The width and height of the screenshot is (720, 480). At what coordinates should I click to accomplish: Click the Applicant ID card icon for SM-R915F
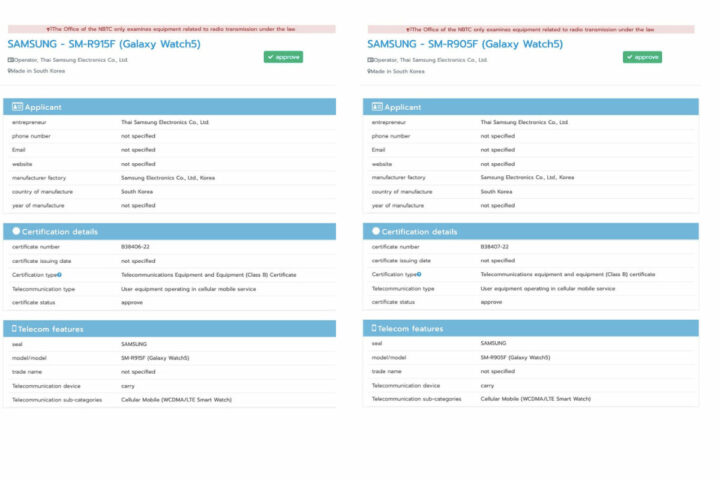tap(15, 107)
